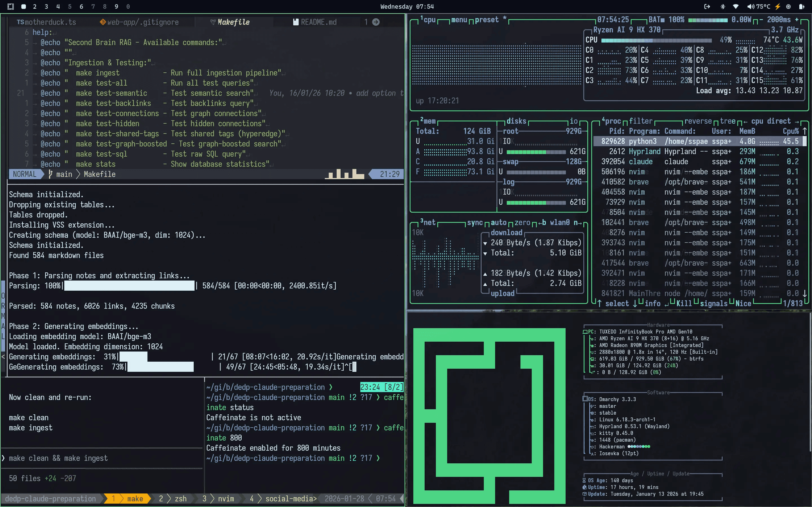The height and width of the screenshot is (507, 812).
Task: Click Kill in the btop footer
Action: 683,303
